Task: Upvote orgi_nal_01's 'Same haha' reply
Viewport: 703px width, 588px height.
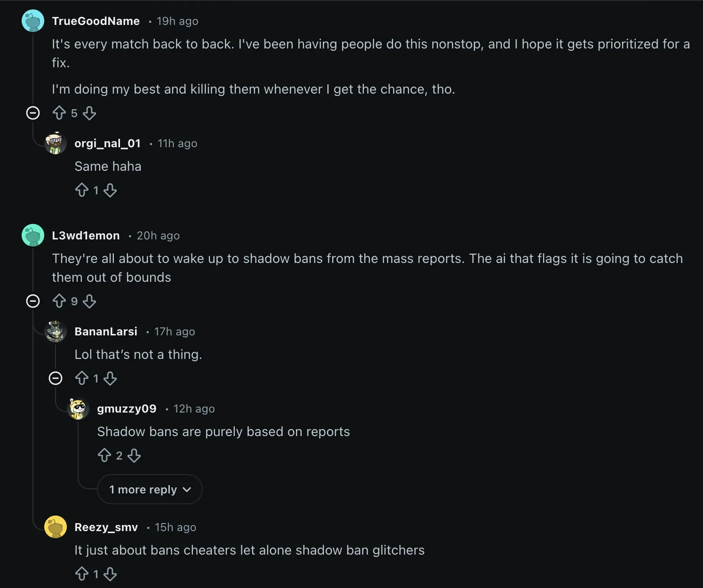Action: click(82, 190)
